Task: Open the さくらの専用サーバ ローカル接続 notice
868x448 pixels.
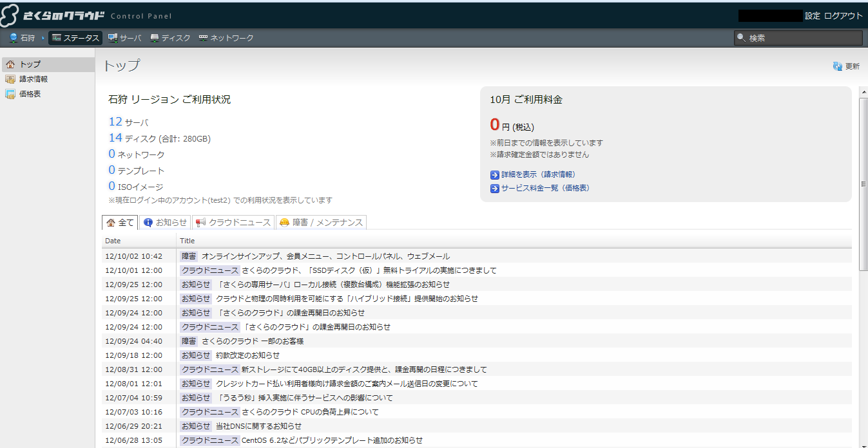Action: click(477, 285)
